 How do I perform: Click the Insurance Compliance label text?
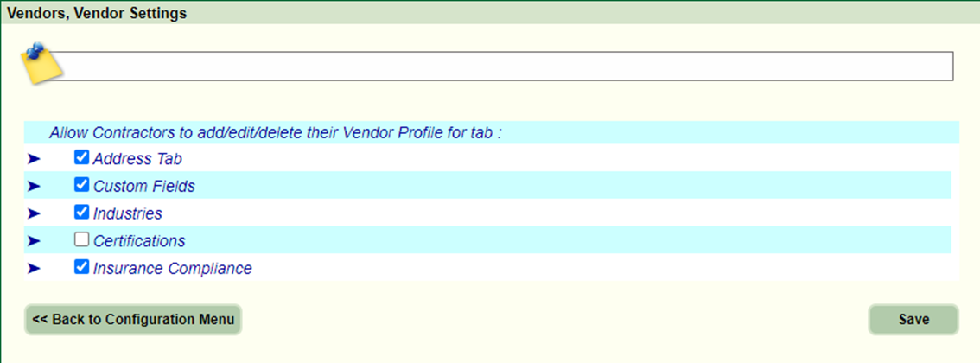(x=173, y=269)
